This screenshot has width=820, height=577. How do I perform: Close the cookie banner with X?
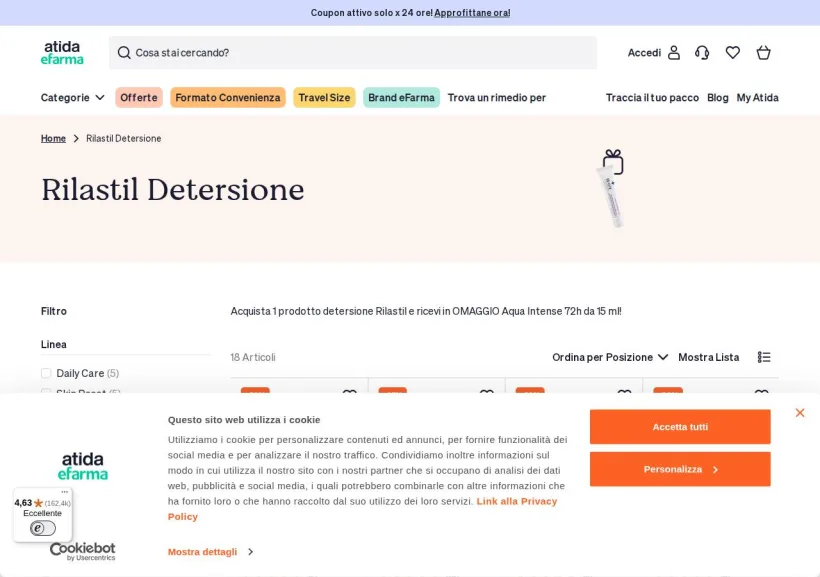pos(800,413)
